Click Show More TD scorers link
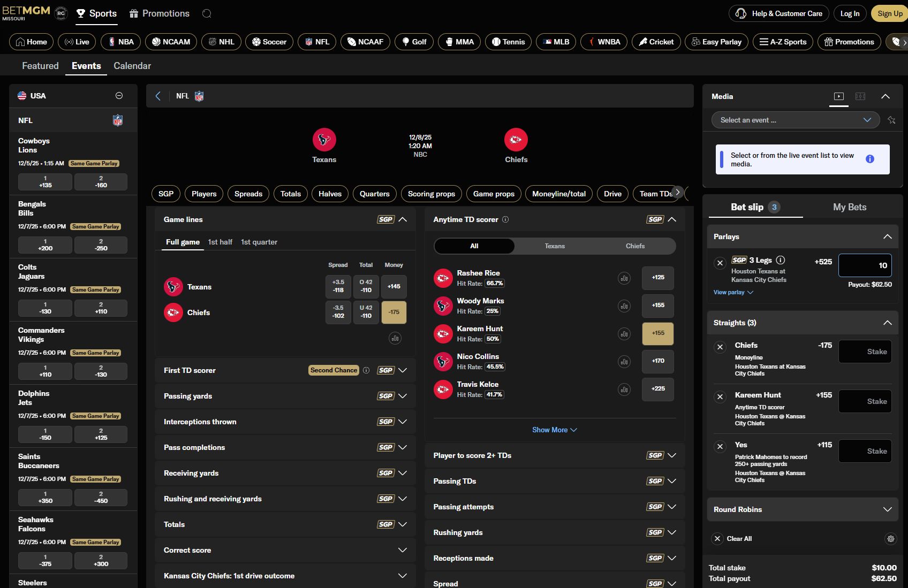This screenshot has width=908, height=588. tap(554, 430)
